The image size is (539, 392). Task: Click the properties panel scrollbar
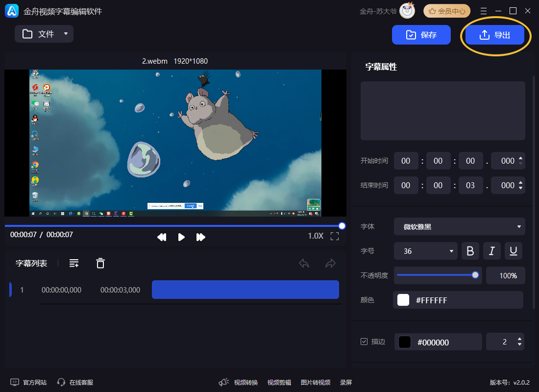coord(534,193)
